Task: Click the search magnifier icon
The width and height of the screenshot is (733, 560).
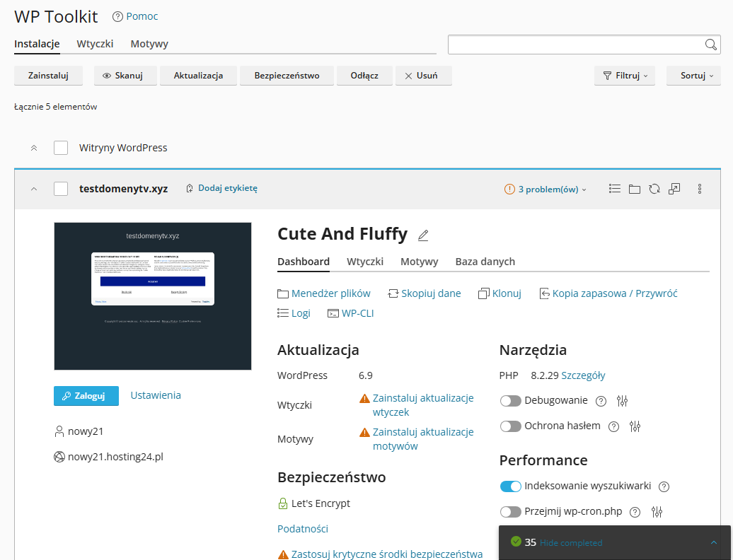Action: click(x=711, y=45)
